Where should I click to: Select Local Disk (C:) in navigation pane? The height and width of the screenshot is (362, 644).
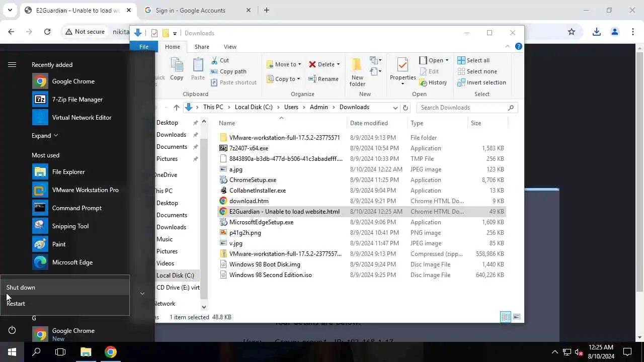175,276
